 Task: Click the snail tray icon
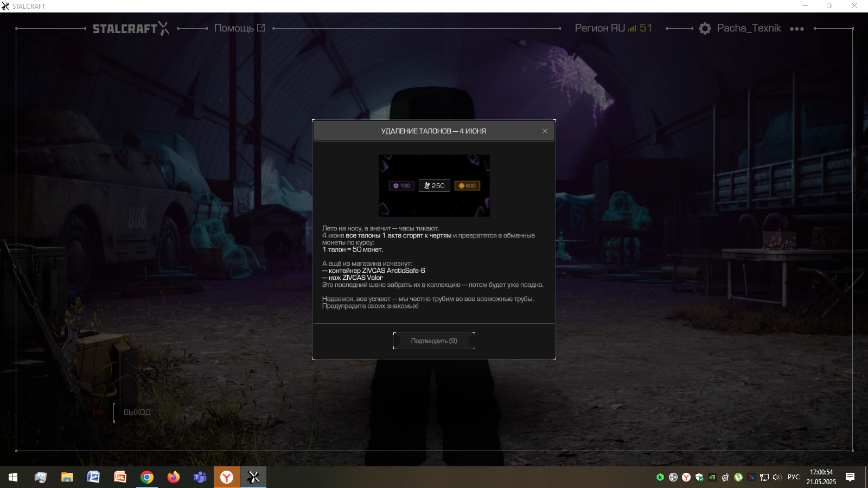click(x=725, y=477)
